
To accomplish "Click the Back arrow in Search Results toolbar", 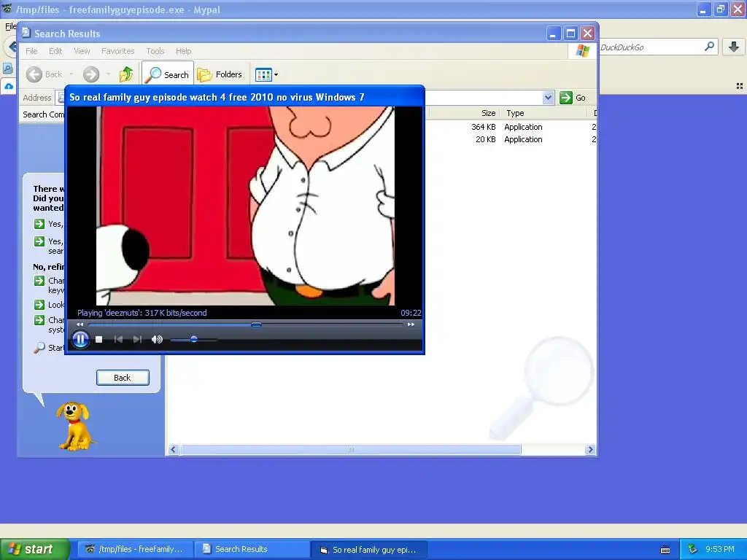I will point(44,74).
